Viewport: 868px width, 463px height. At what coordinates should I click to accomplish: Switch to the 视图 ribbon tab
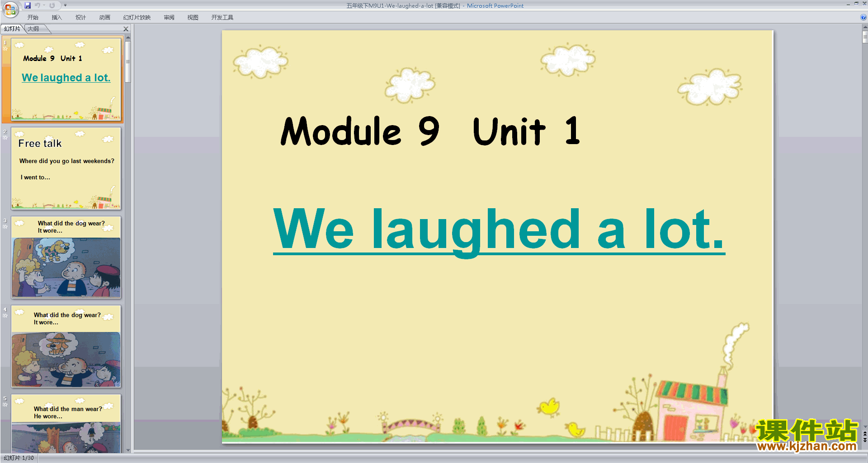point(193,18)
